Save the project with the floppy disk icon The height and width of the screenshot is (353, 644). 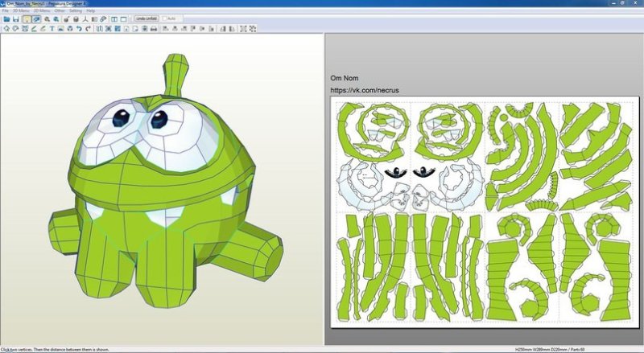pos(15,18)
